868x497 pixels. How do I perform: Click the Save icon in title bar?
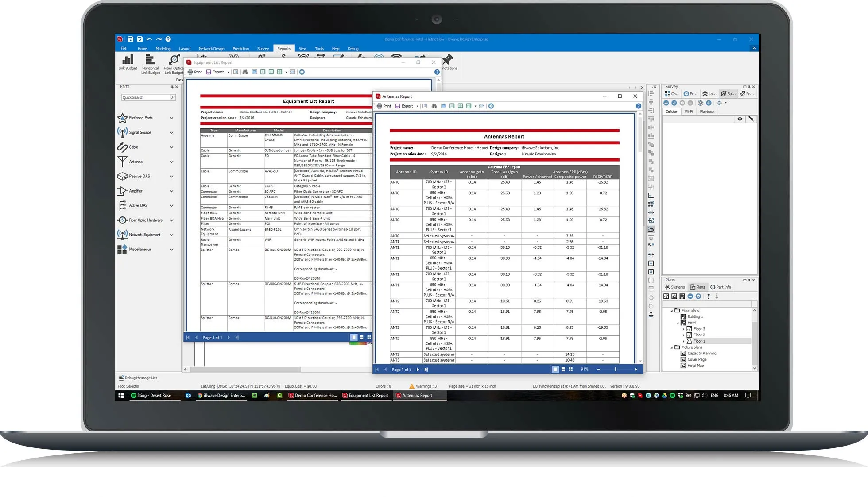coord(130,39)
